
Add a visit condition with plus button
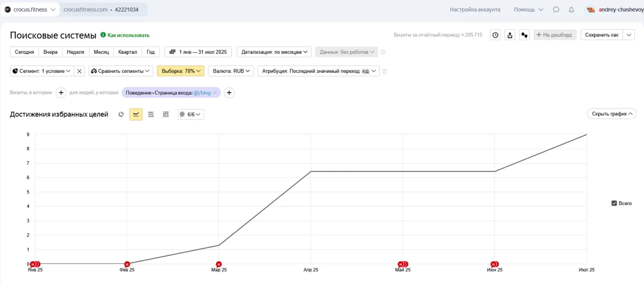point(61,92)
